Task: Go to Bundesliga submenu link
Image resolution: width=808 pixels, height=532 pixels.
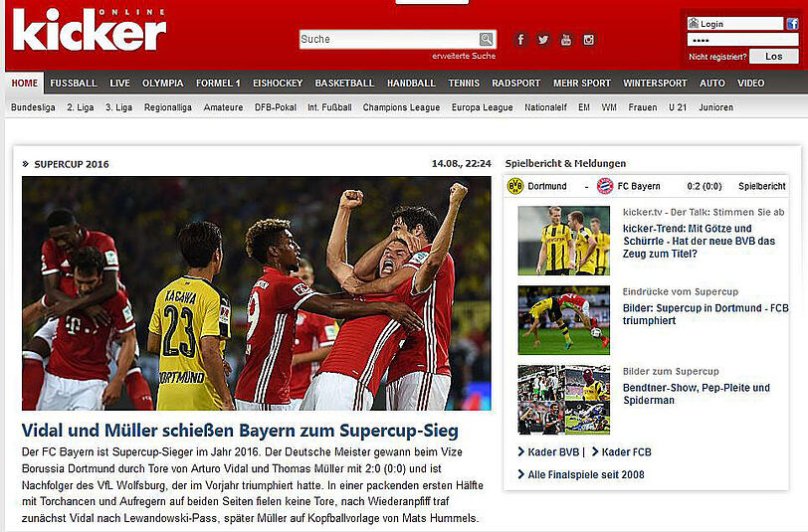Action: click(33, 107)
